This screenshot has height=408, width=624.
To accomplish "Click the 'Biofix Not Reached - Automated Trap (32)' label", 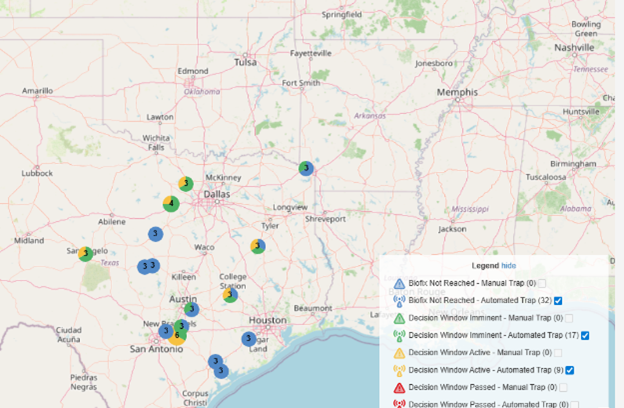I will 480,301.
